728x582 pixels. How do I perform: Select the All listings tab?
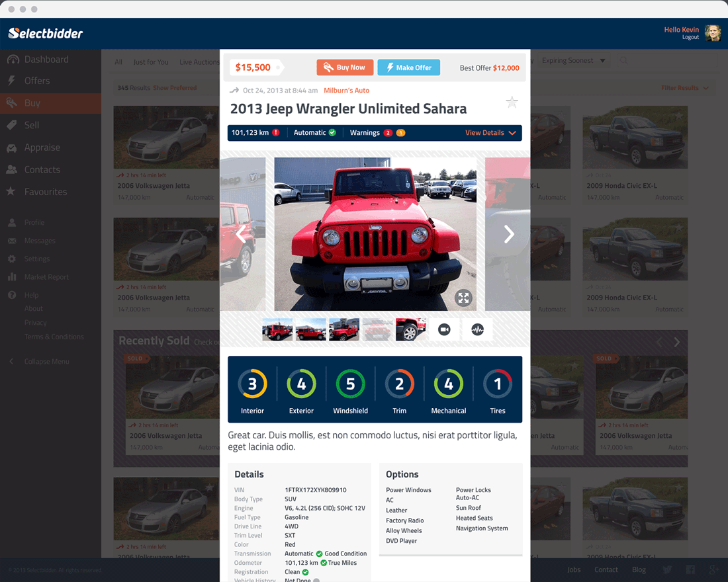point(118,62)
